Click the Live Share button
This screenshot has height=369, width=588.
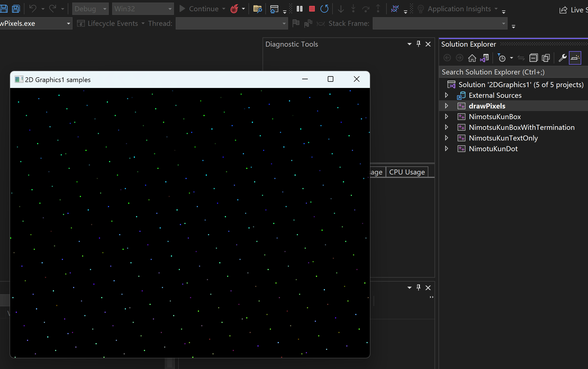point(573,10)
